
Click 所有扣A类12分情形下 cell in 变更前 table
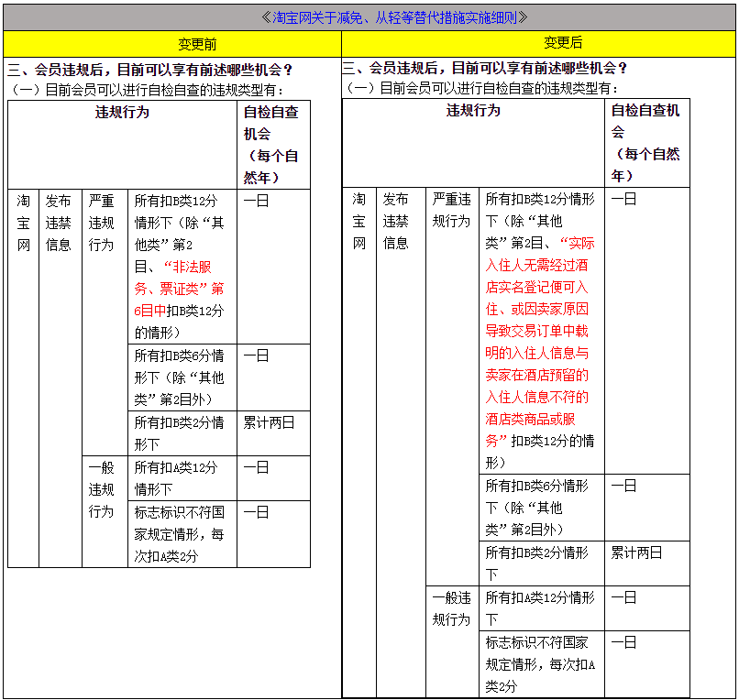coord(182,478)
